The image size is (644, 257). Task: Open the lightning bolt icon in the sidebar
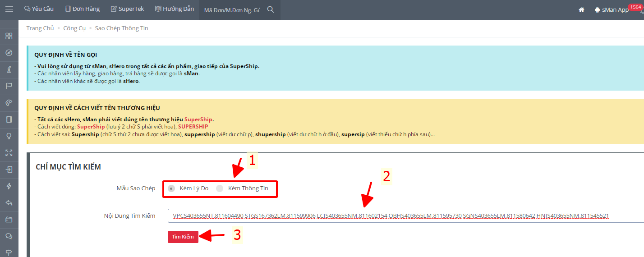9,186
